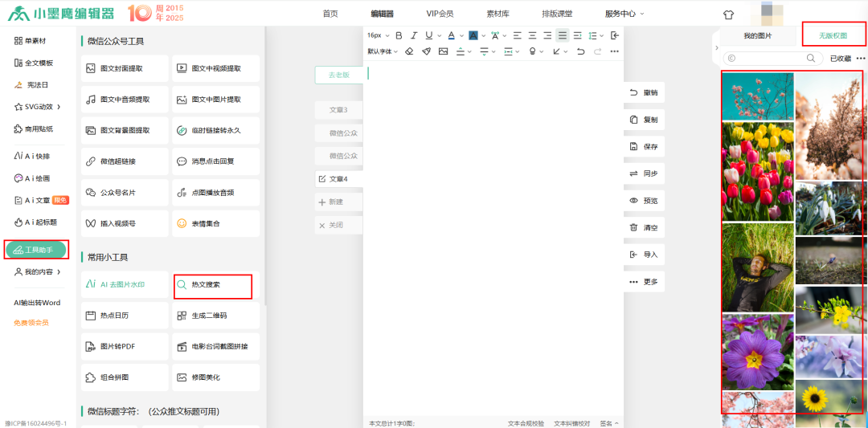This screenshot has height=428, width=868.
Task: Select the eraser clear-format icon
Action: 409,51
